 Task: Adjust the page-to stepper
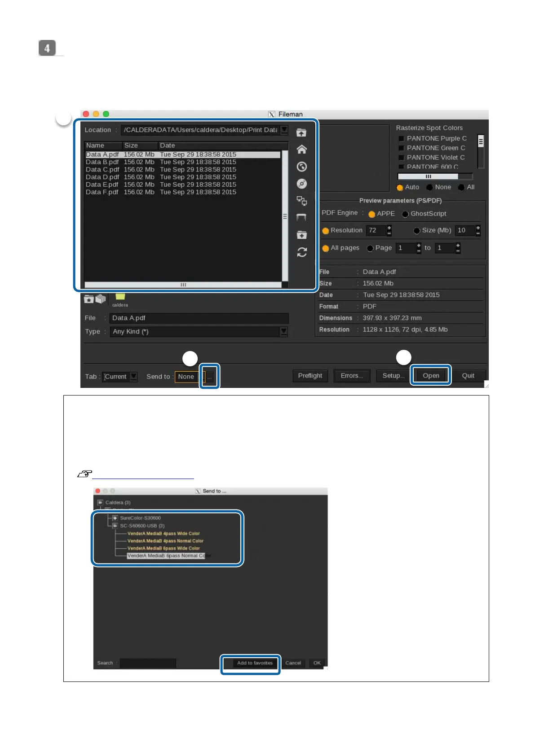click(458, 248)
